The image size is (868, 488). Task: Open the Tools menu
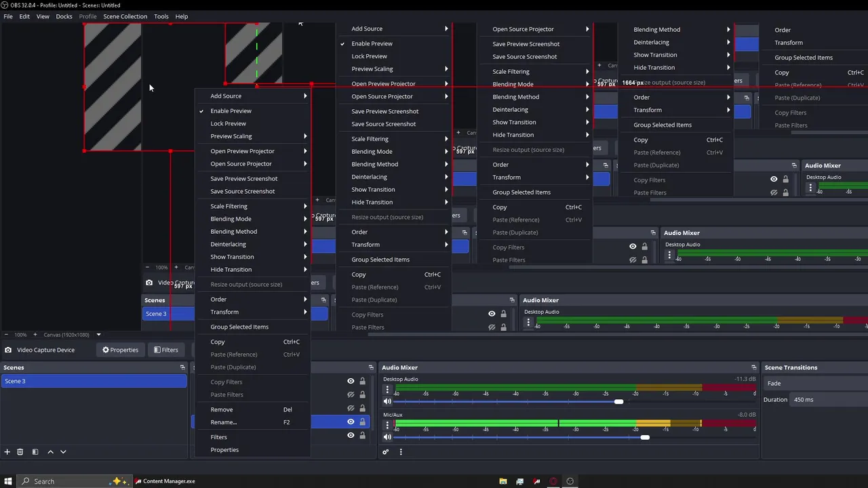coord(161,16)
